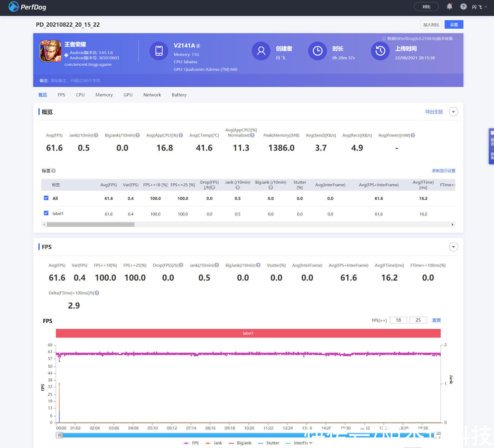This screenshot has height=448, width=494.
Task: Click FPS threshold input showing 18
Action: (x=398, y=320)
